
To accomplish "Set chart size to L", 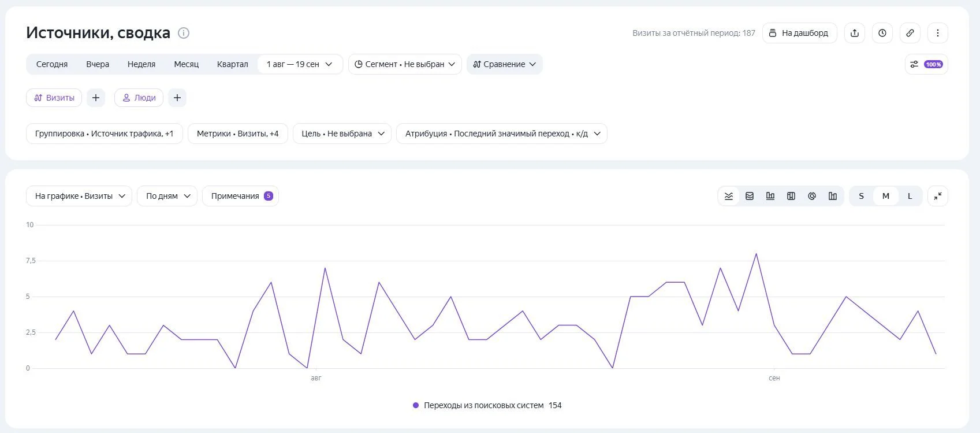I will 910,196.
